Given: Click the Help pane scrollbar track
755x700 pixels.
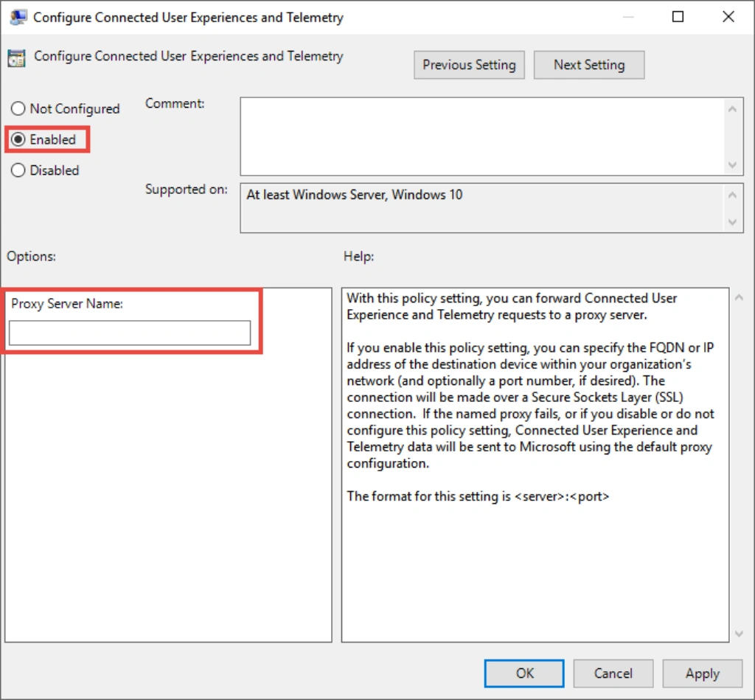Looking at the screenshot, I should pyautogui.click(x=739, y=465).
